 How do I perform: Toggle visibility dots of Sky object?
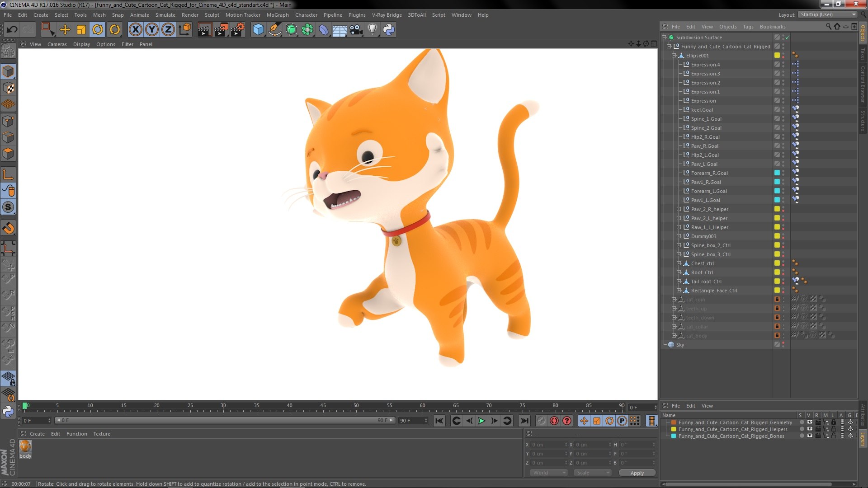pos(783,344)
